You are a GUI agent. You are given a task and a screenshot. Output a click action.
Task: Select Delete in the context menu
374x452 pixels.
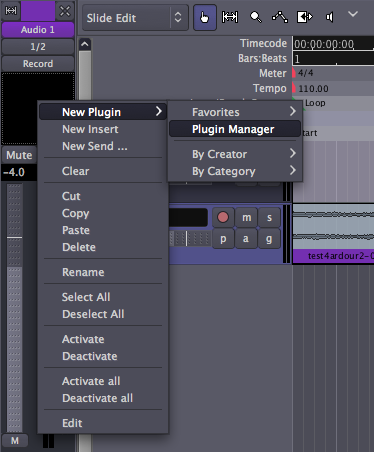pos(103,247)
